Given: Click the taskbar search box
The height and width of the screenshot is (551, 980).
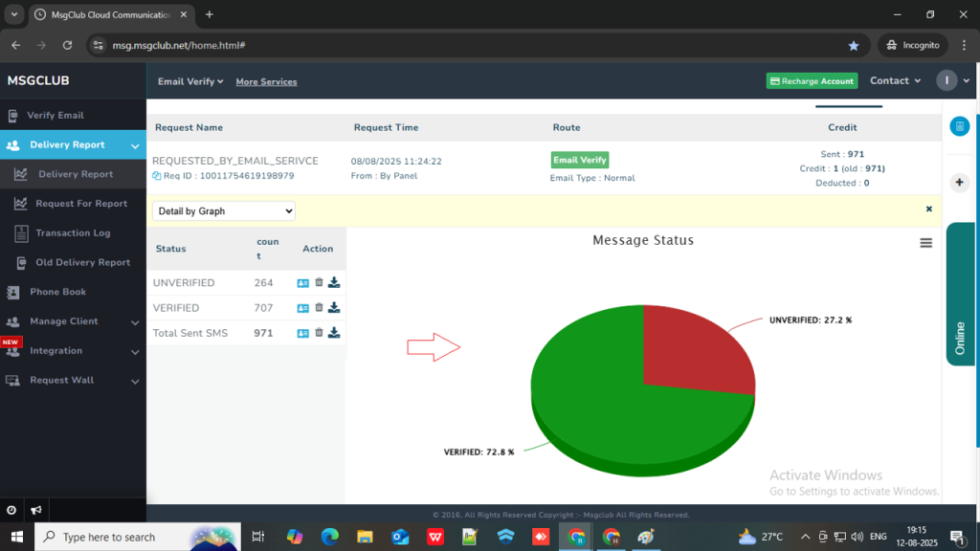Looking at the screenshot, I should [x=138, y=537].
